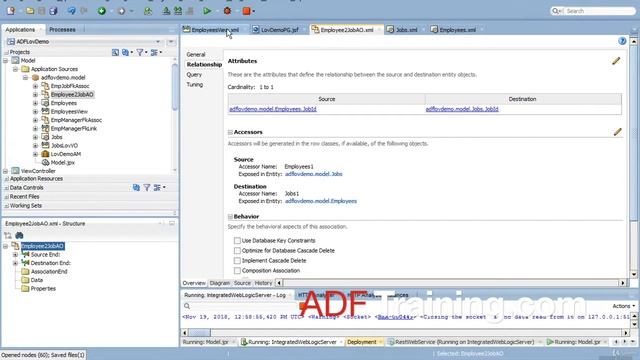
Task: Click the red Terminate stop icon
Action: coord(246,11)
